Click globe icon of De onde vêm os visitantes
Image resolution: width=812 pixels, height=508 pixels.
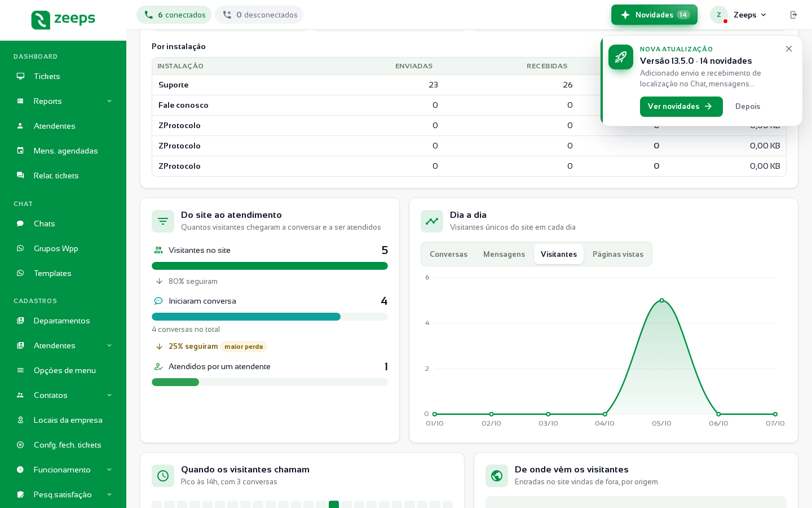point(497,476)
